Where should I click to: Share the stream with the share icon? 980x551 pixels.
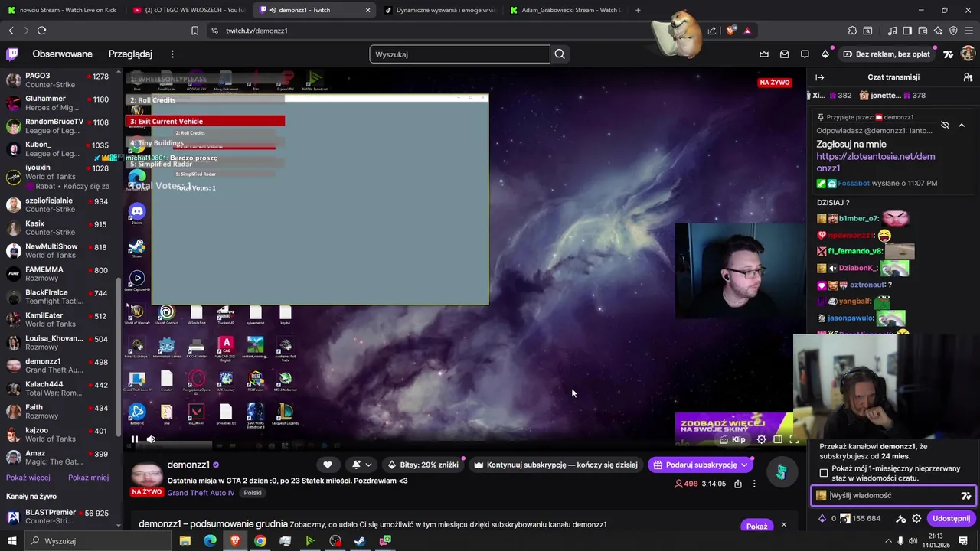(738, 484)
